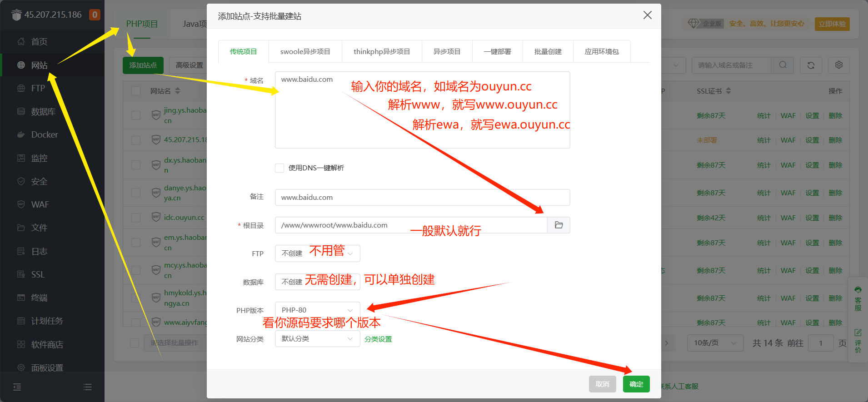This screenshot has width=868, height=402.
Task: Click the 高级设置 advanced settings button
Action: pos(190,65)
